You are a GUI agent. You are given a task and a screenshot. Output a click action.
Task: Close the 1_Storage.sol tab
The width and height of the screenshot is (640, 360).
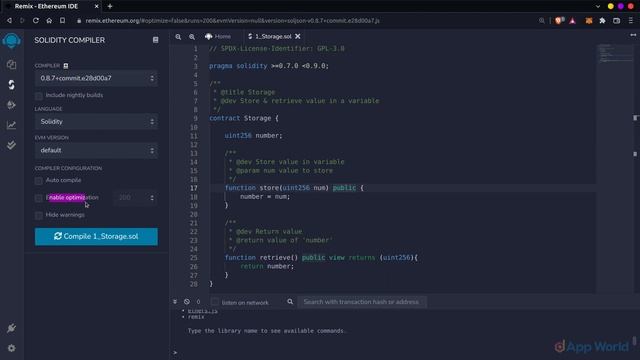coord(298,36)
